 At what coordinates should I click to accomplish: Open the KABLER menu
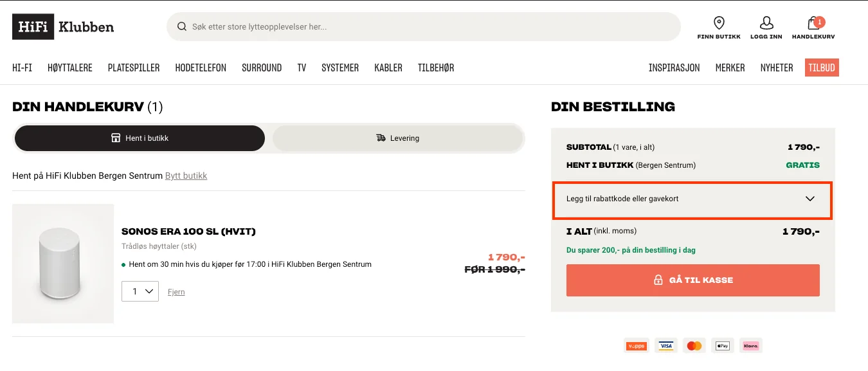click(x=388, y=68)
